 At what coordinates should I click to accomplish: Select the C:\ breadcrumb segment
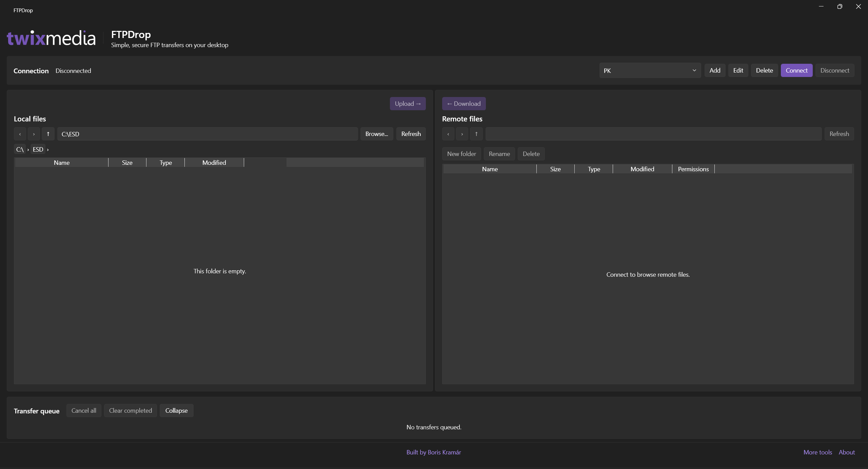[x=20, y=150]
